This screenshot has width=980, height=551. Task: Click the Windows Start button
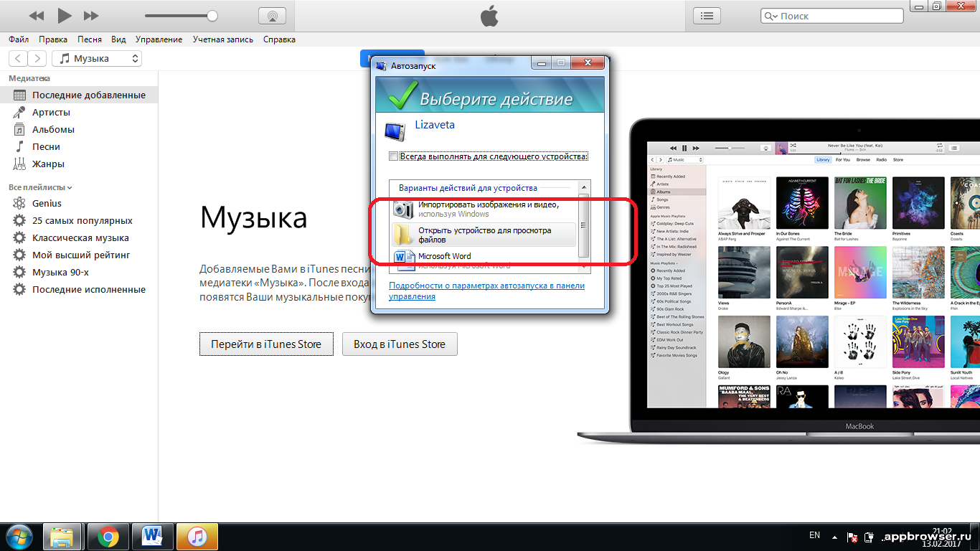[19, 537]
